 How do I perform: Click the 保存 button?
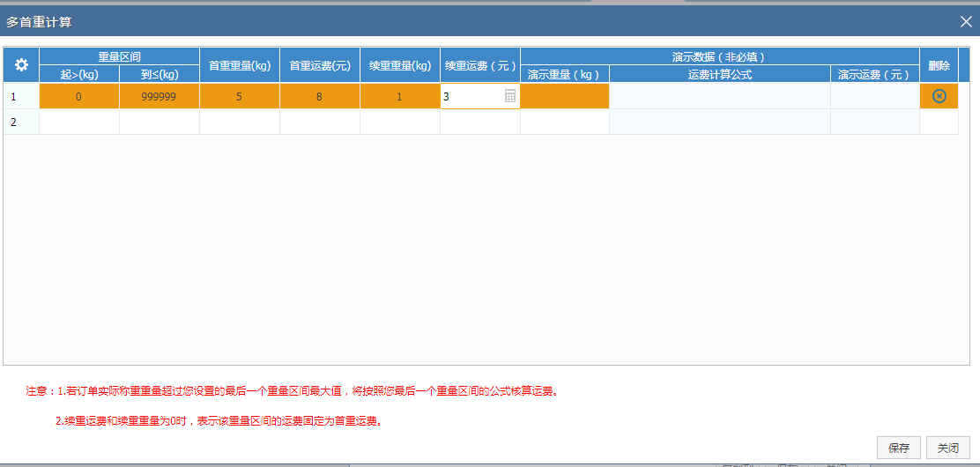pyautogui.click(x=899, y=448)
